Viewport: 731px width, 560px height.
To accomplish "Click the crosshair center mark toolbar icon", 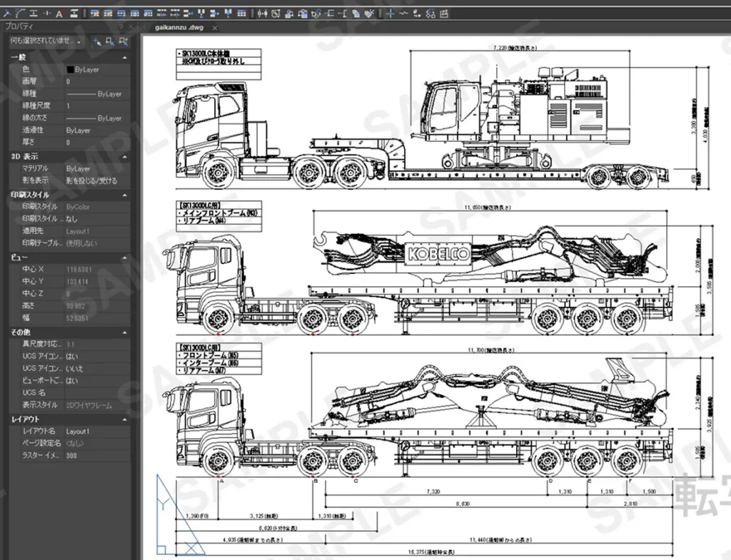I will [x=390, y=14].
